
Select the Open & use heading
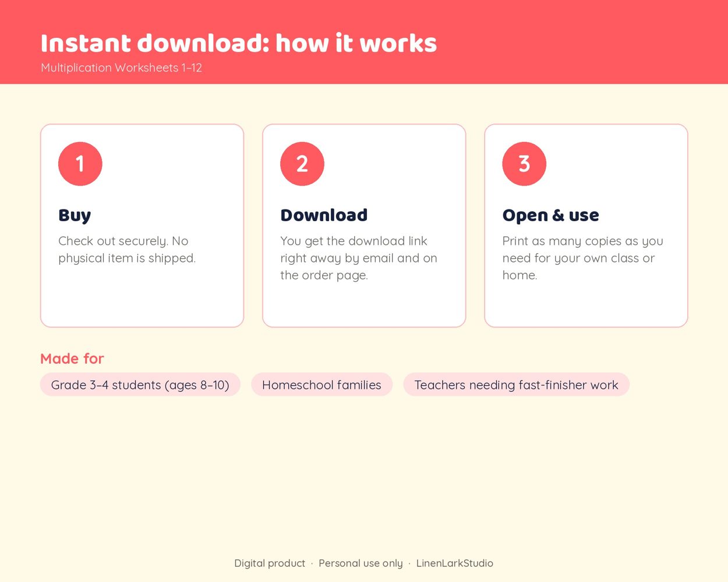click(550, 215)
